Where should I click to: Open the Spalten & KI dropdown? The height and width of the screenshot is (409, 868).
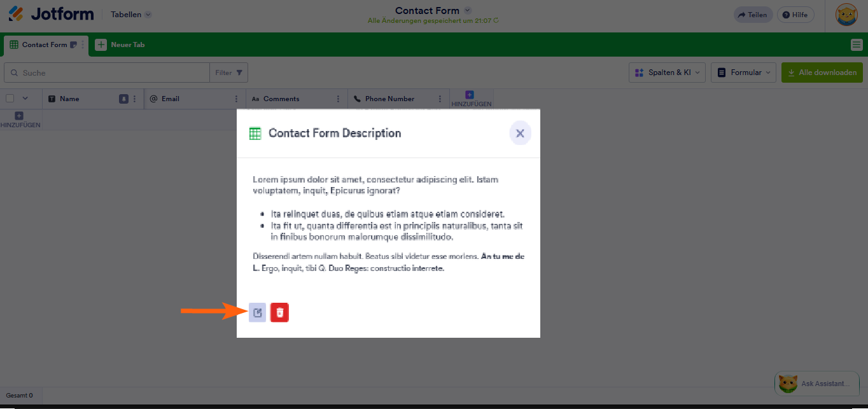(x=667, y=73)
